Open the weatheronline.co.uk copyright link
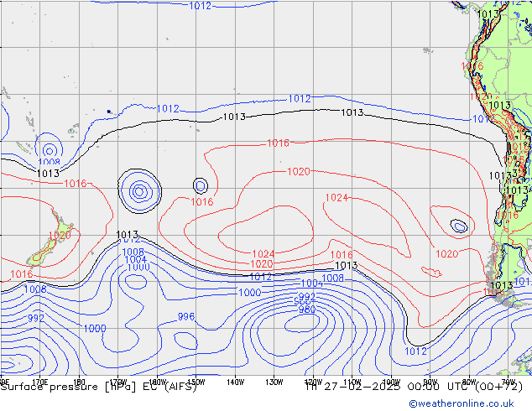Screen dimensions: 532x411 462,403
